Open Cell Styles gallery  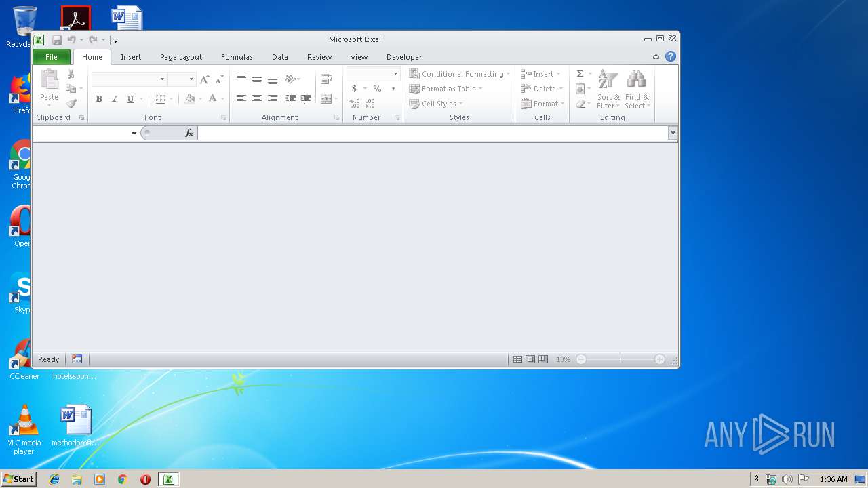point(436,104)
